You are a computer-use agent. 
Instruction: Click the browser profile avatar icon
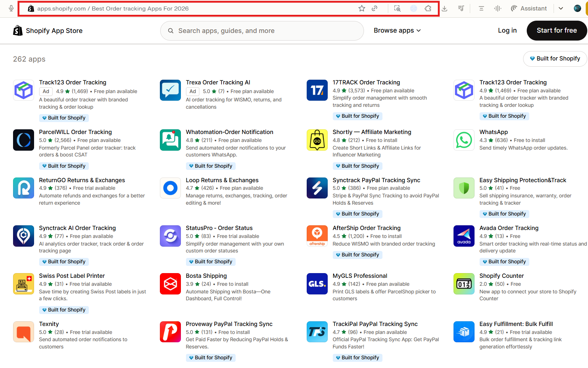(x=577, y=8)
